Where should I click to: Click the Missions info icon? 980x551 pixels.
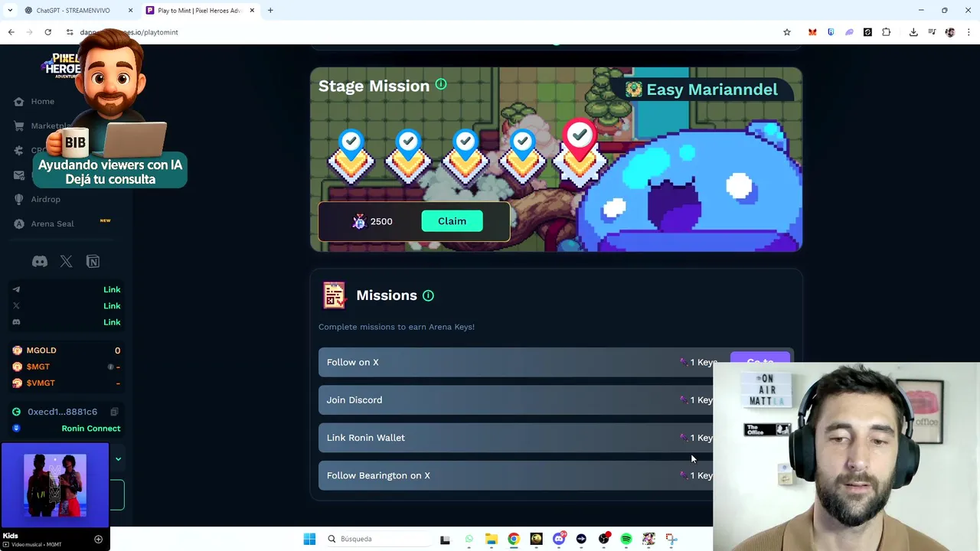(428, 295)
